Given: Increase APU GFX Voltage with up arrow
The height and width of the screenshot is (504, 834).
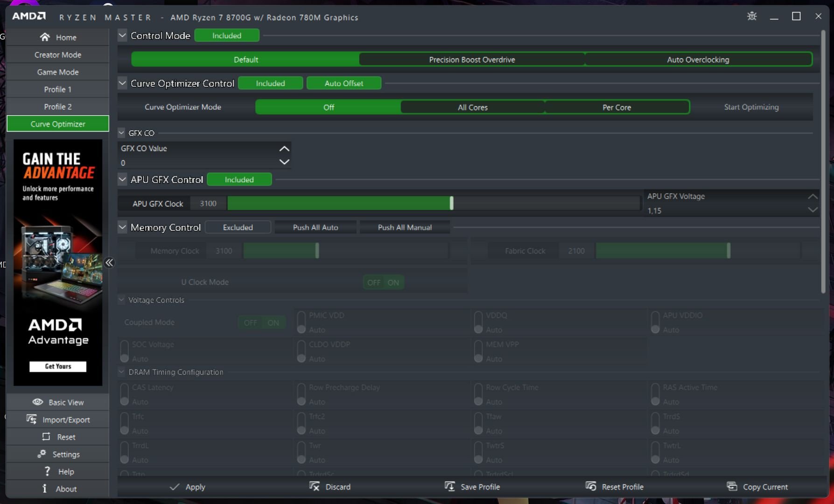Looking at the screenshot, I should click(813, 196).
